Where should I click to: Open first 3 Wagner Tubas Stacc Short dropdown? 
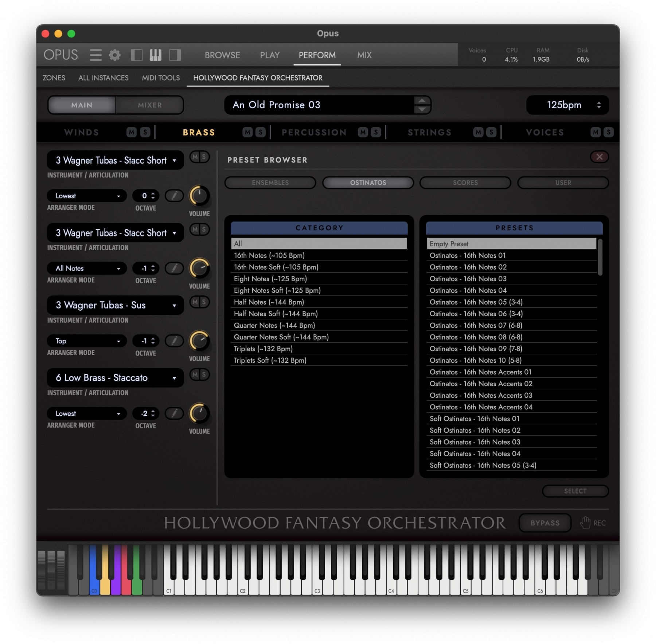(x=115, y=160)
